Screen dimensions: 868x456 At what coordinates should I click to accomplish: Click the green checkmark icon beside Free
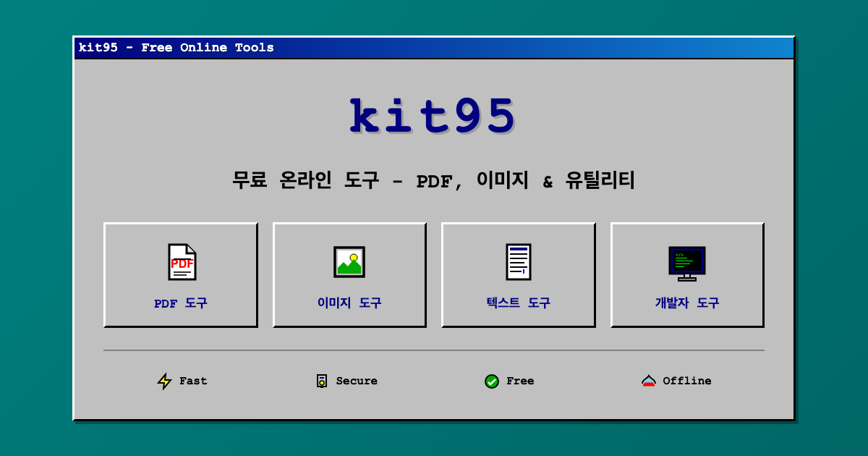click(x=492, y=381)
